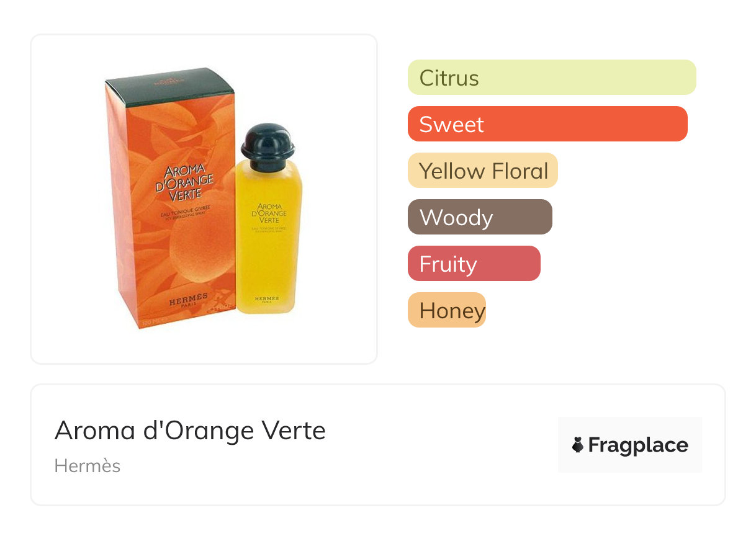Screen dimensions: 756x536
Task: Select the red Sweet accord bar
Action: [547, 124]
